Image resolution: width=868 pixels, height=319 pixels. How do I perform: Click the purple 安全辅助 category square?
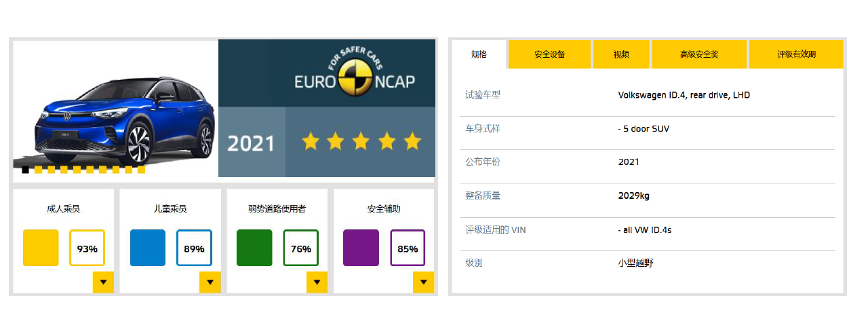coord(361,248)
